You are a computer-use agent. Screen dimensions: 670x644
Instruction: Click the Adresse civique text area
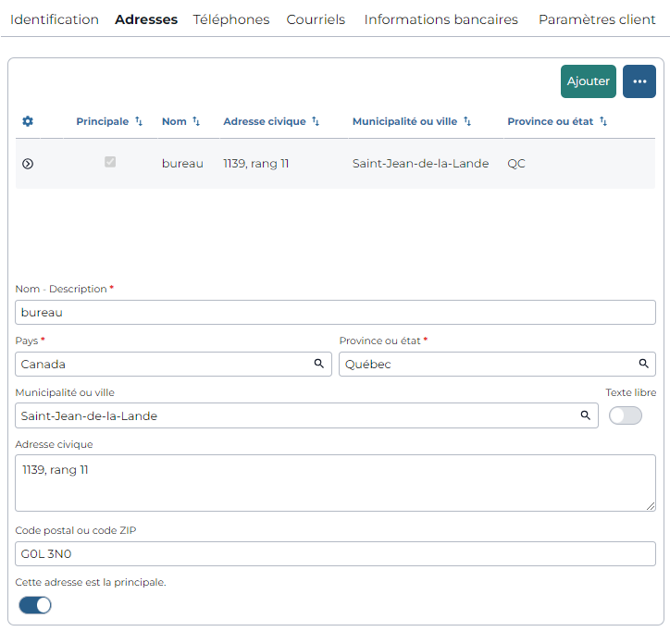(335, 483)
